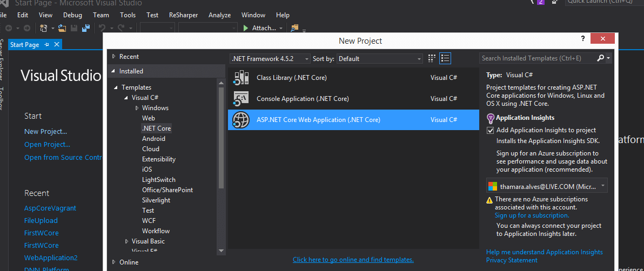Open recent project FileUpload
Viewport: 644px width, 271px height.
[41, 220]
